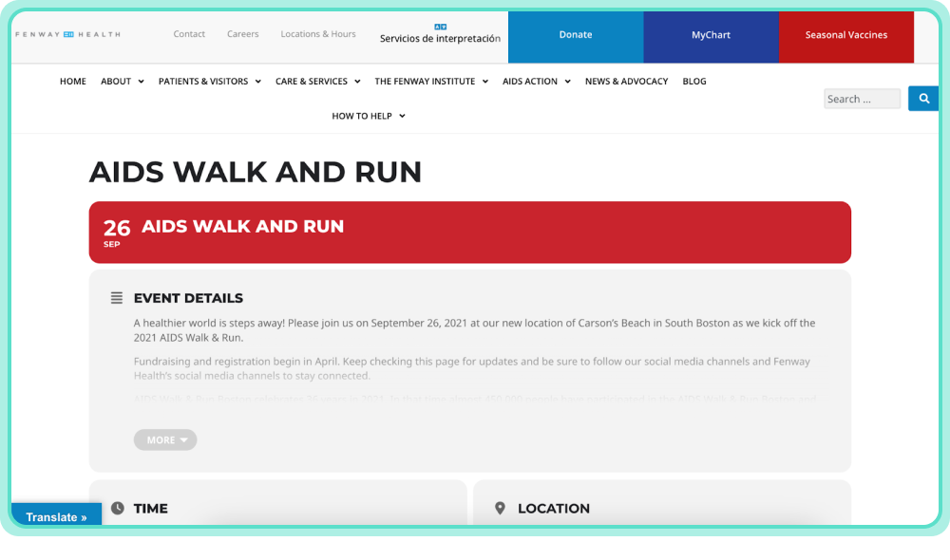
Task: Click the 26 SEP date badge
Action: click(x=116, y=233)
